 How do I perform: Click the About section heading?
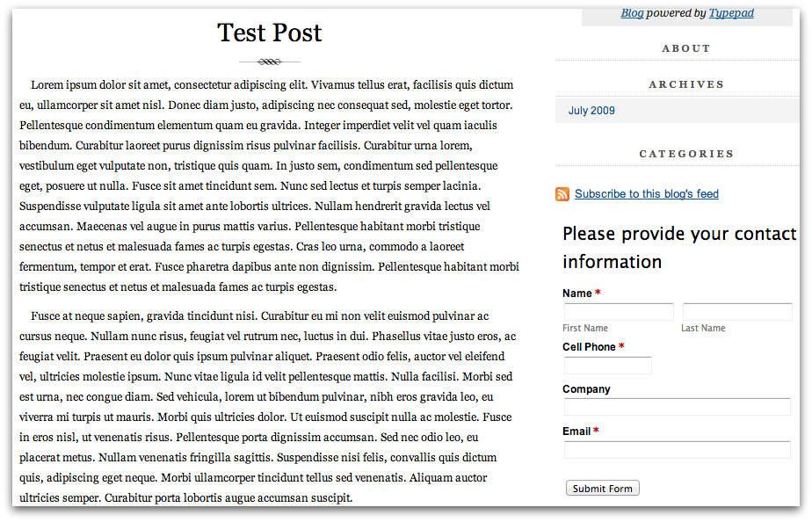(686, 48)
